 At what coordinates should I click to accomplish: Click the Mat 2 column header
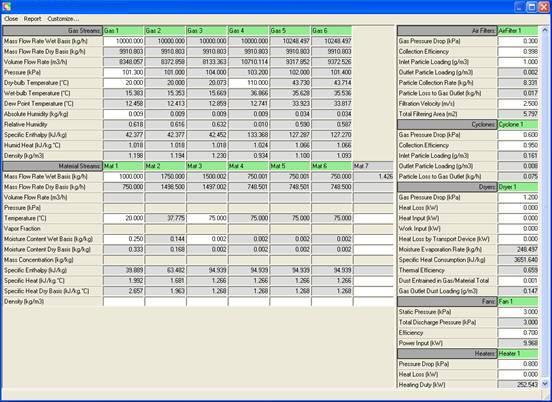165,166
